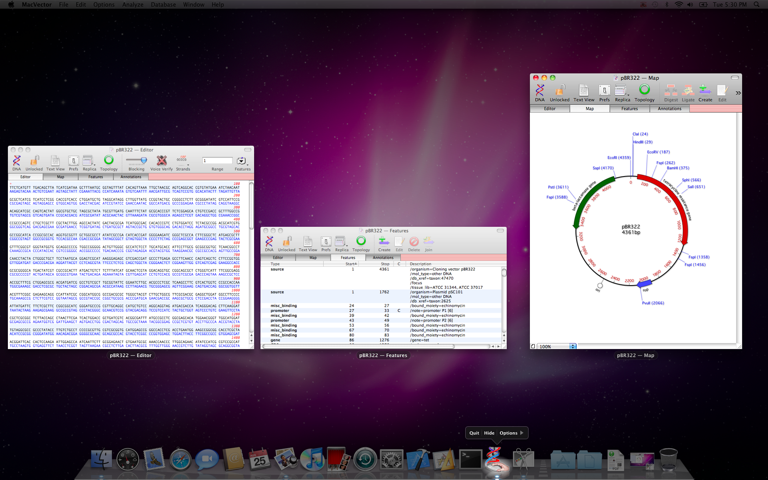
Task: Click the PvuII (2066) site label on the map
Action: 653,303
